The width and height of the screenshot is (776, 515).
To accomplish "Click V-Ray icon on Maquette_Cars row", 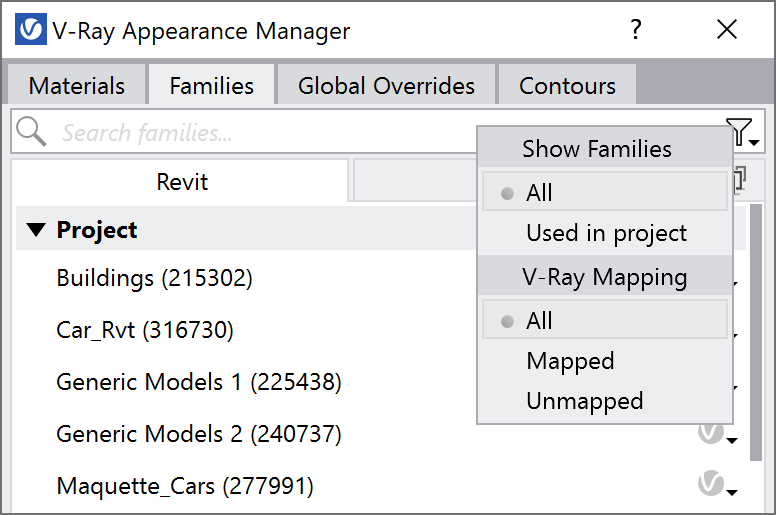I will point(711,483).
